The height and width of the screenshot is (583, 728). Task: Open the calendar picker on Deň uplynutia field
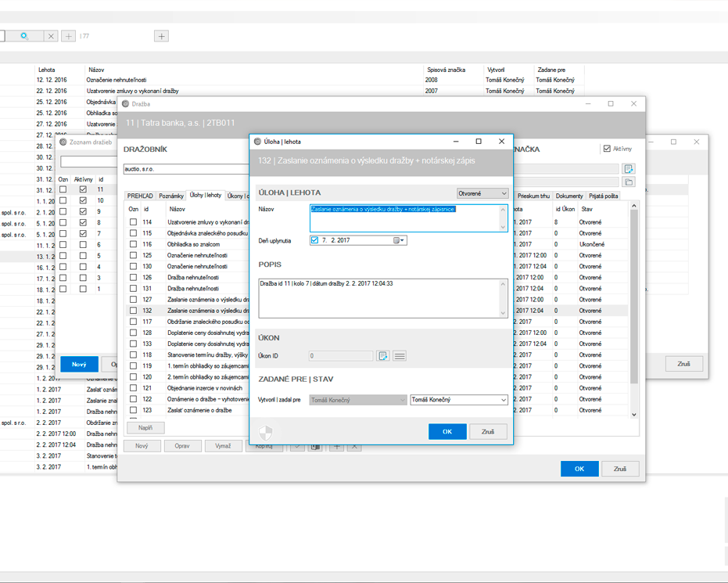pyautogui.click(x=398, y=240)
